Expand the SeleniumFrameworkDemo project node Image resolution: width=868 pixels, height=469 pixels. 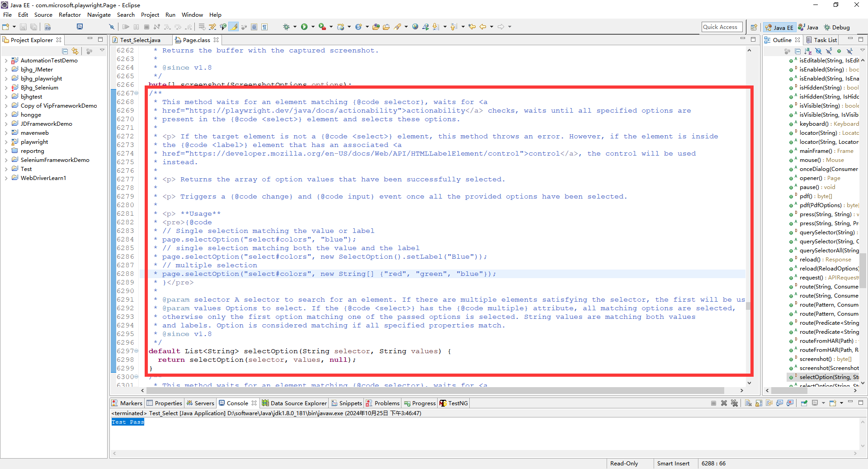[6, 160]
